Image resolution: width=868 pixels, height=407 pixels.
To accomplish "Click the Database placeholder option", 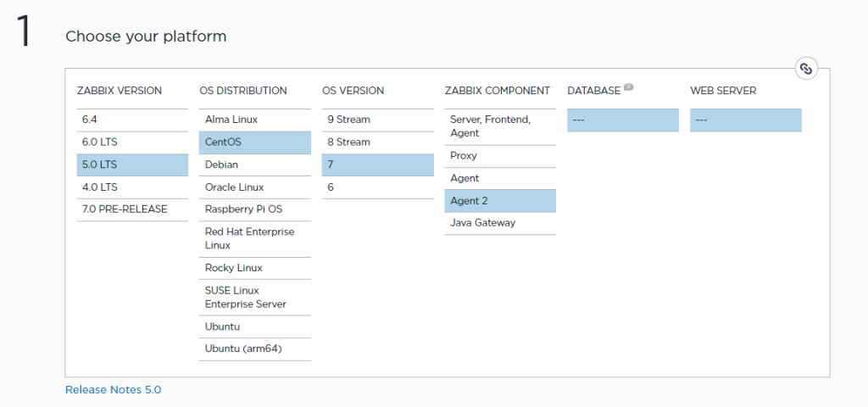I will tap(622, 120).
